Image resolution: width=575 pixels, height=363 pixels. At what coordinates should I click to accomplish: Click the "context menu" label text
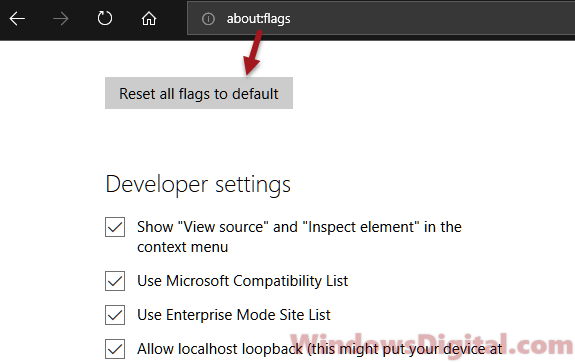pos(183,247)
